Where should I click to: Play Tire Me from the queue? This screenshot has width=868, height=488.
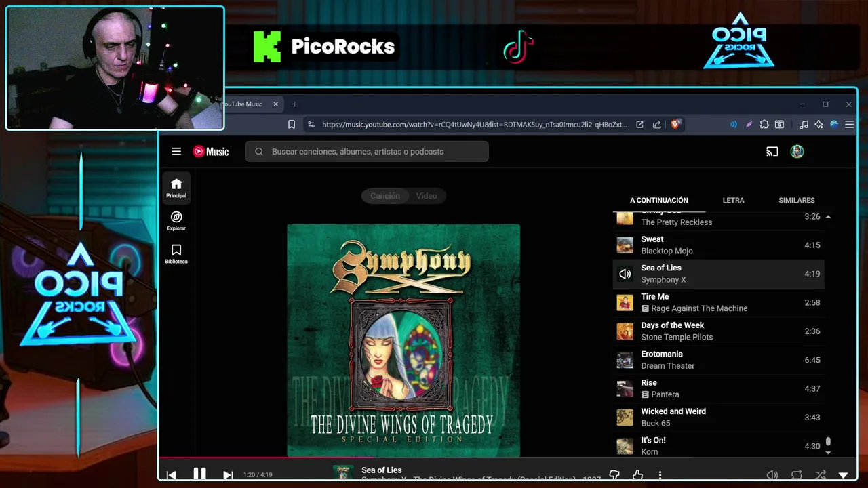pos(718,302)
